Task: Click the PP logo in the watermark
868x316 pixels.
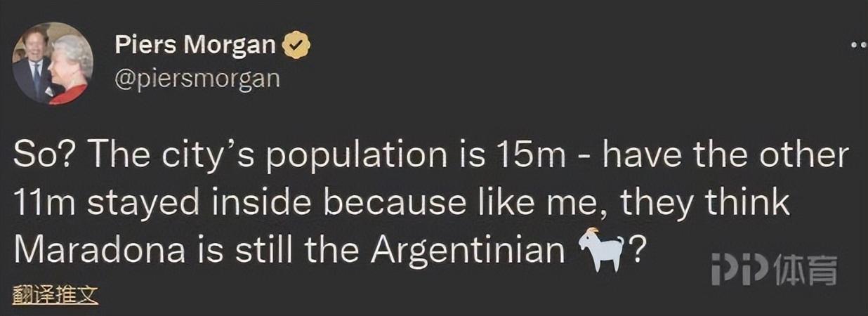Action: [x=739, y=270]
